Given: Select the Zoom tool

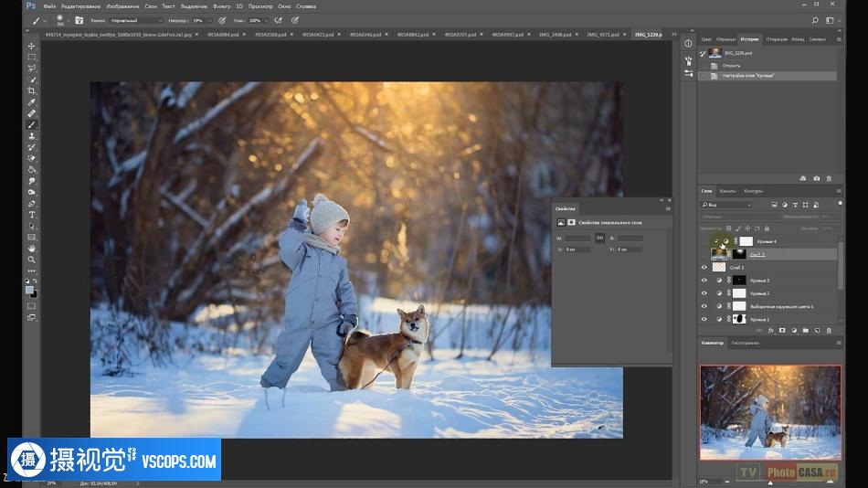Looking at the screenshot, I should coord(32,260).
